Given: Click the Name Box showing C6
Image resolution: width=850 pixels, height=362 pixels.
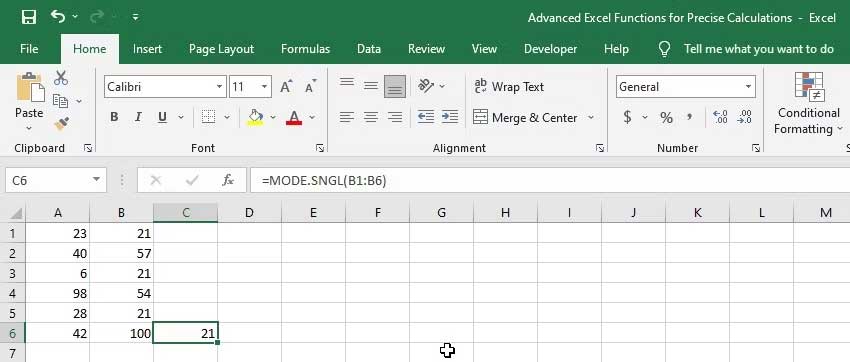Looking at the screenshot, I should pos(55,180).
